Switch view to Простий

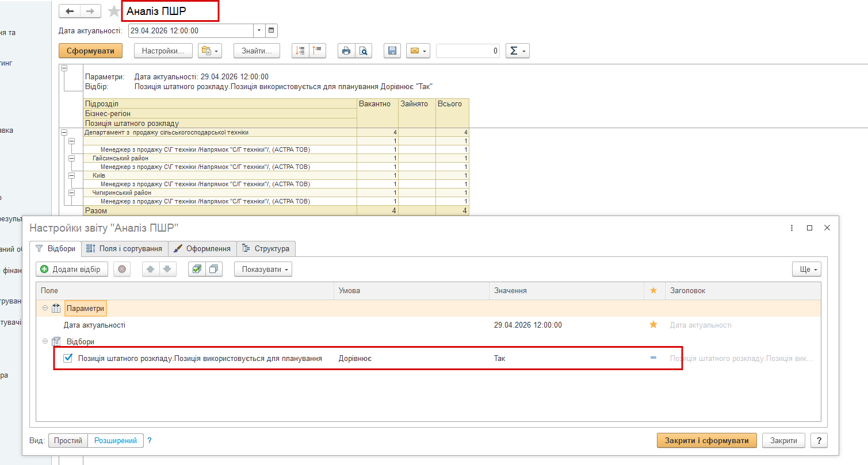point(68,441)
